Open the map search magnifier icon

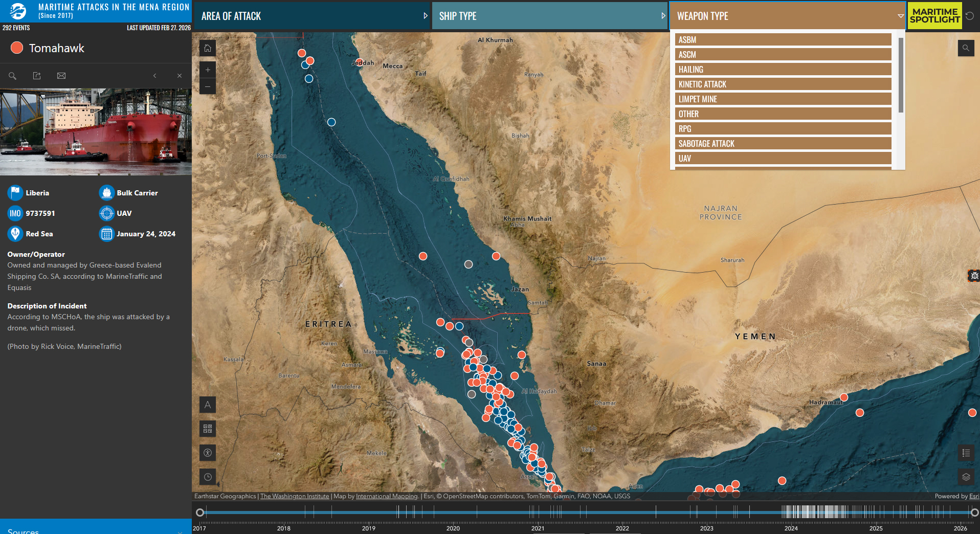pyautogui.click(x=966, y=48)
